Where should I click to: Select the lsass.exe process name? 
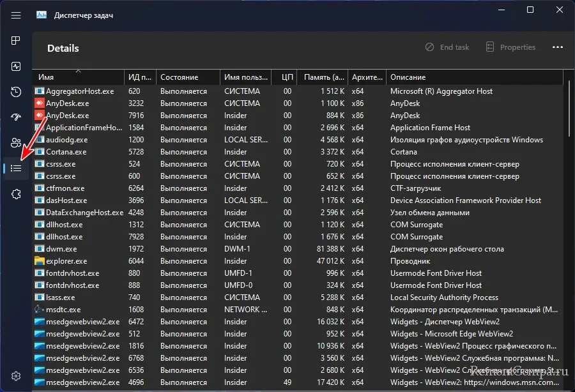(x=60, y=297)
